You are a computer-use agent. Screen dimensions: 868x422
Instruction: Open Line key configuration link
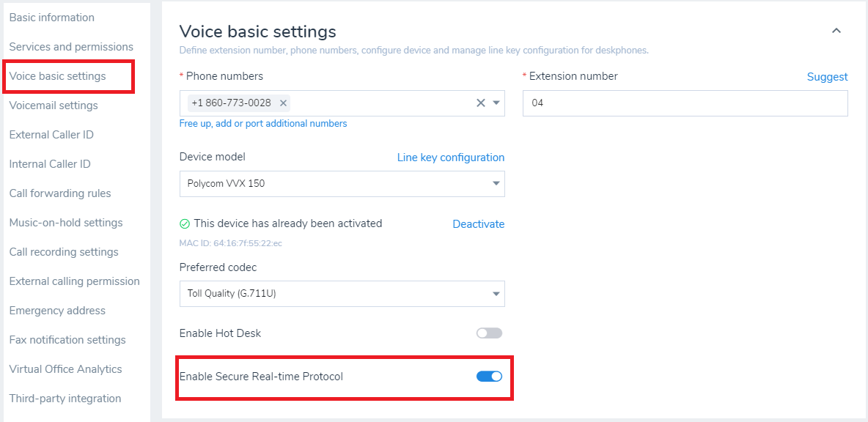point(451,158)
